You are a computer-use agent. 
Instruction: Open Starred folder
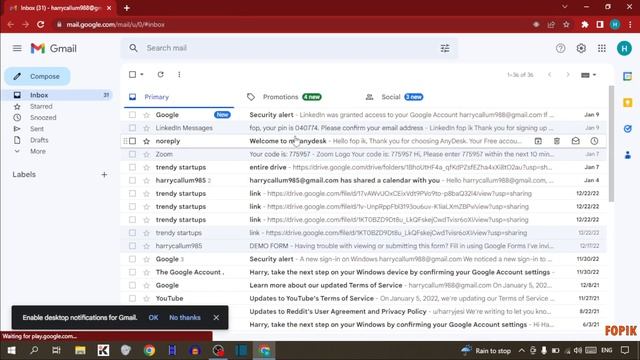click(x=41, y=107)
